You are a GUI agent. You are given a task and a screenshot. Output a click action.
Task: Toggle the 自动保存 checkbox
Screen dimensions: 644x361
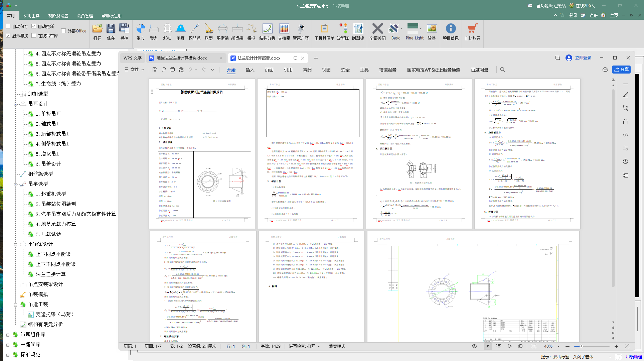coord(8,26)
